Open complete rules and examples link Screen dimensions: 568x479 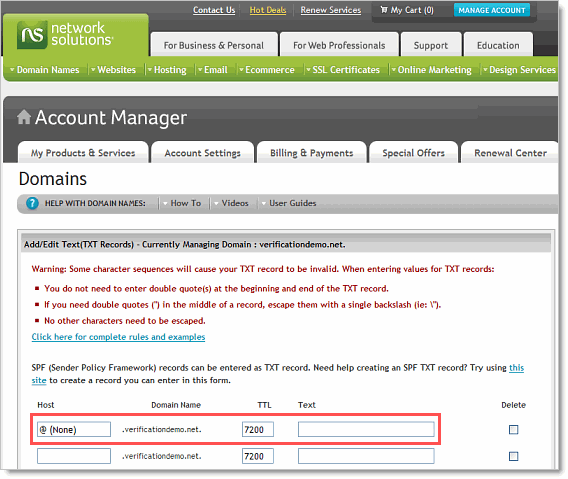[x=118, y=337]
